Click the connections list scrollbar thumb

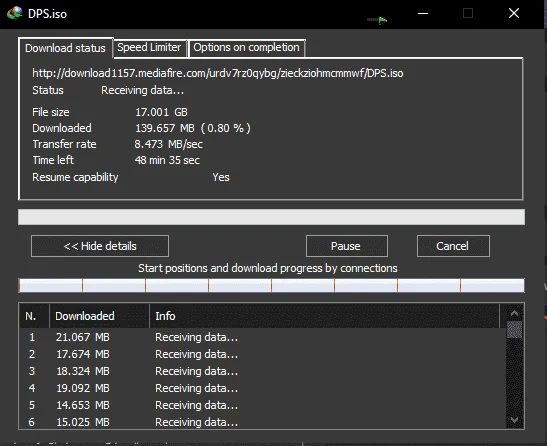tap(514, 329)
